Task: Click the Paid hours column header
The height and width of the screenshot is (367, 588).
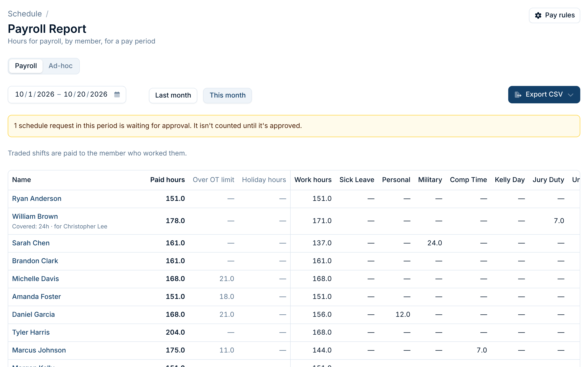Action: (167, 180)
